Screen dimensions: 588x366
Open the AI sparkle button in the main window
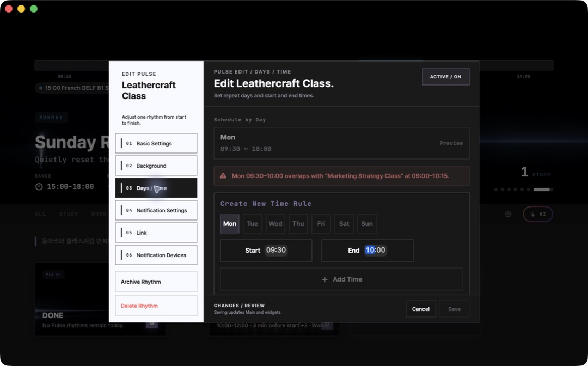coord(538,214)
